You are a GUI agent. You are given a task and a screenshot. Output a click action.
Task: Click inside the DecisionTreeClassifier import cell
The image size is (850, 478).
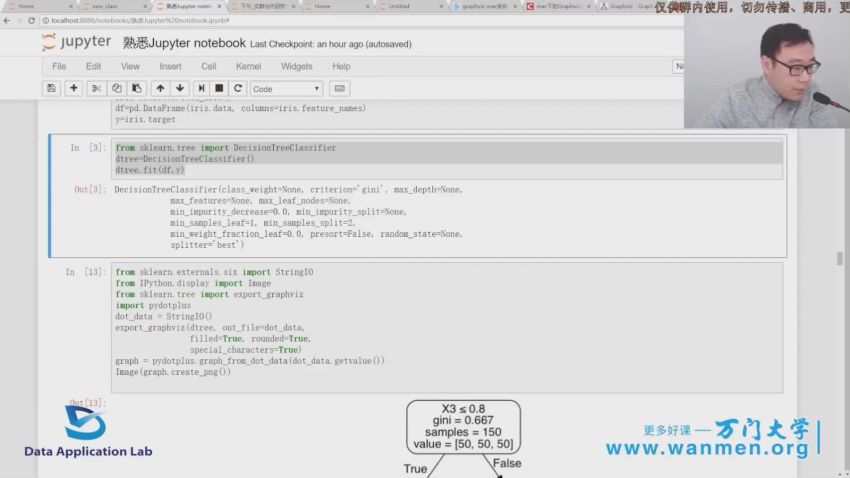pyautogui.click(x=447, y=159)
